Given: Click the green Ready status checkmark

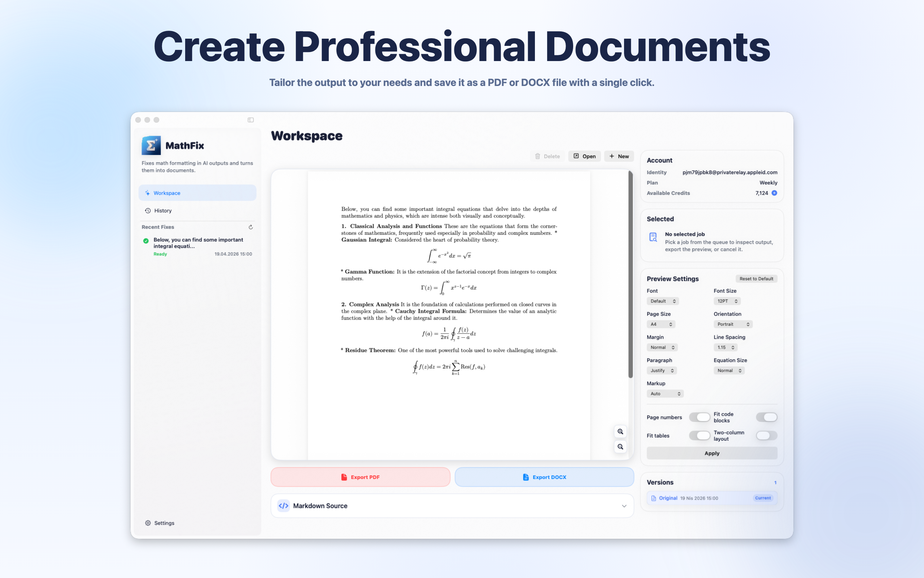Looking at the screenshot, I should 146,241.
